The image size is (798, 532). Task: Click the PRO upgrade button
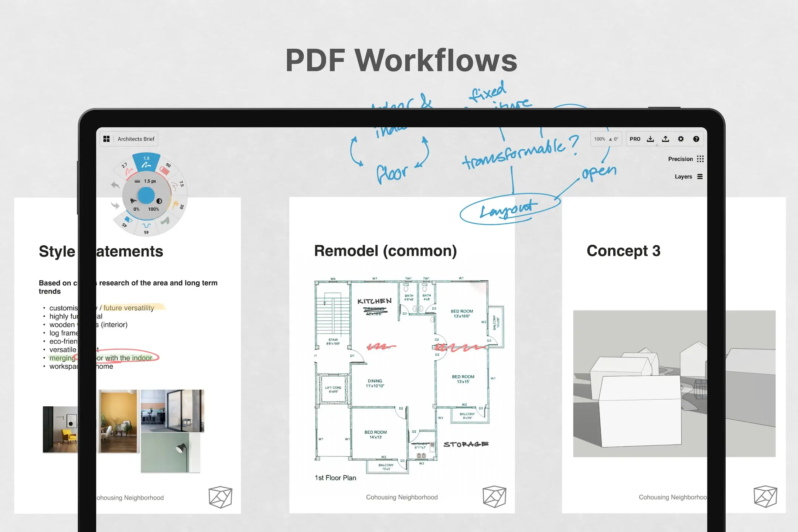point(637,138)
